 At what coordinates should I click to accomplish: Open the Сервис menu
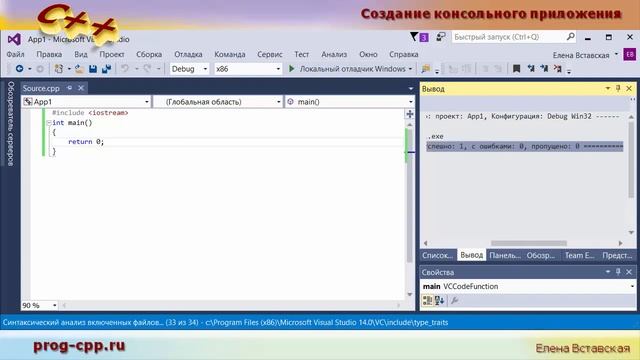pyautogui.click(x=270, y=54)
